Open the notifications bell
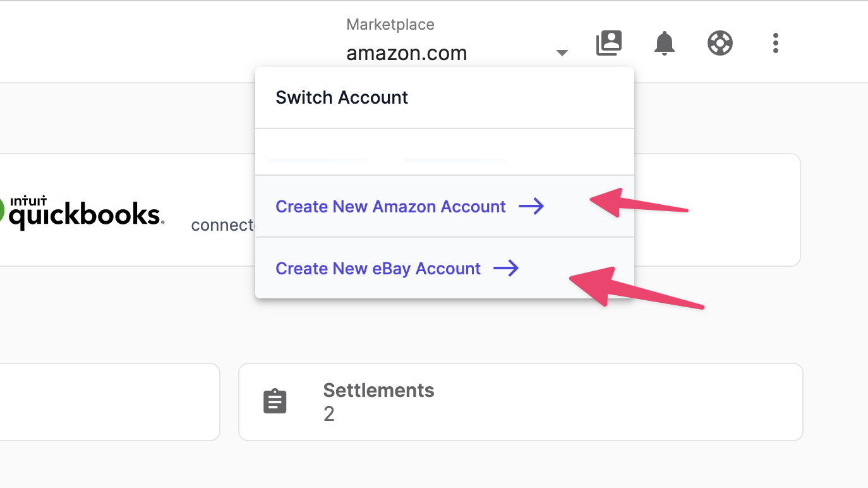 click(x=664, y=43)
